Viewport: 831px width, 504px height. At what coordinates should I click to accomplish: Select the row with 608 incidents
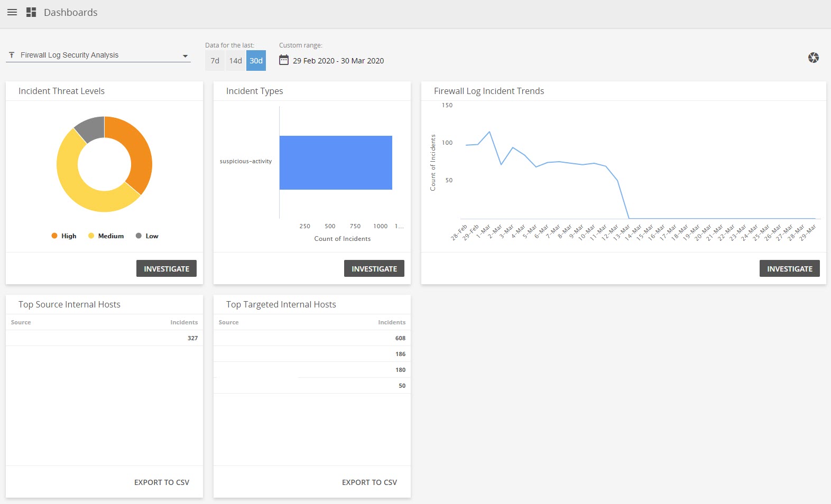(312, 338)
